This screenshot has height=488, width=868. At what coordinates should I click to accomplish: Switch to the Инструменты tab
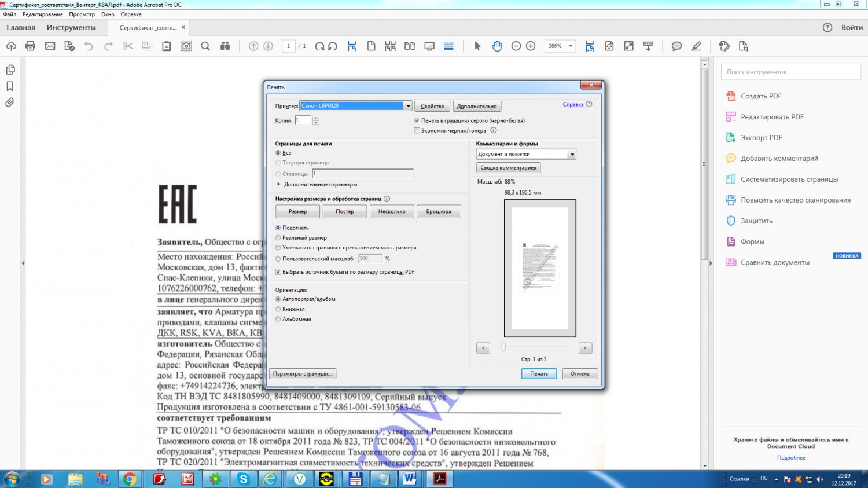pyautogui.click(x=71, y=28)
